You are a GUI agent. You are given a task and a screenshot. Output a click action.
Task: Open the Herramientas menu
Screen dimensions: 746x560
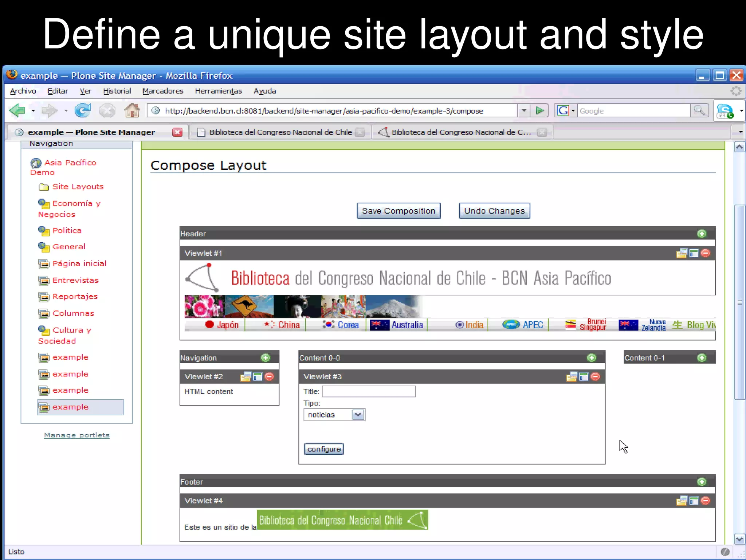click(x=218, y=91)
